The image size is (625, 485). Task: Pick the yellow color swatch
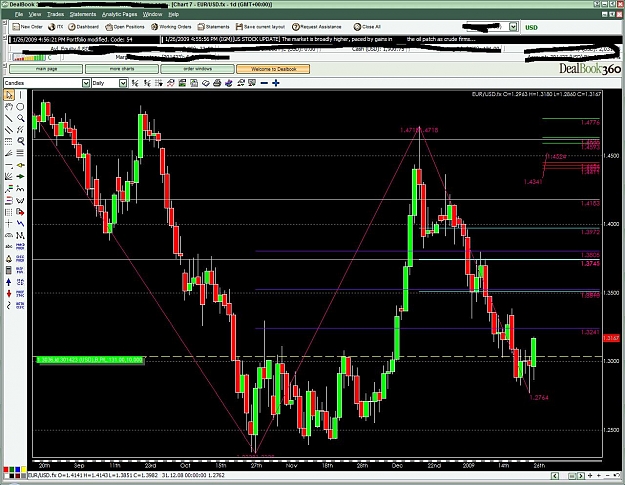tap(24, 470)
